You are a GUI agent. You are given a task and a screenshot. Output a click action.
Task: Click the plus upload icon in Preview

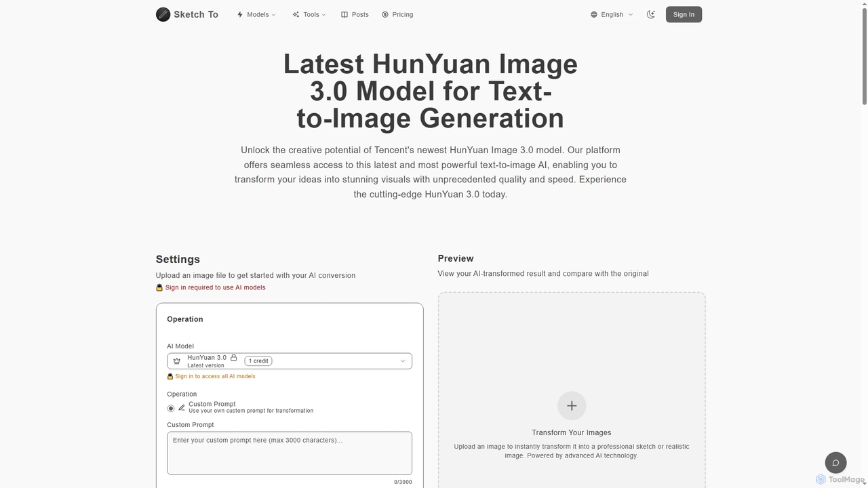click(x=572, y=406)
